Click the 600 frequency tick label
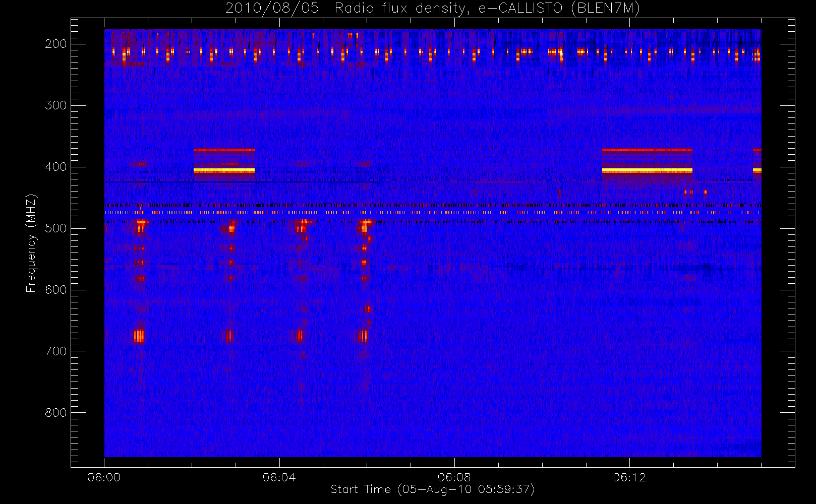816x504 pixels. coord(56,290)
